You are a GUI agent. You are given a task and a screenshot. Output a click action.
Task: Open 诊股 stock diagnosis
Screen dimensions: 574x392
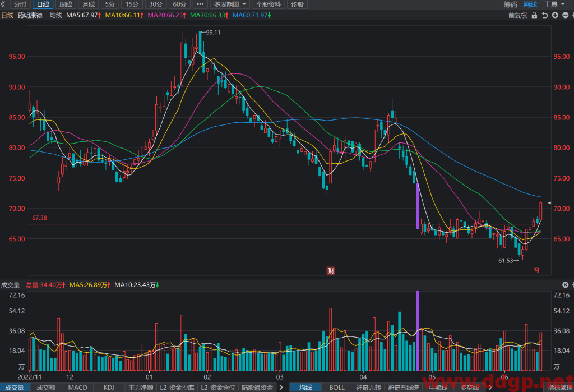298,4
